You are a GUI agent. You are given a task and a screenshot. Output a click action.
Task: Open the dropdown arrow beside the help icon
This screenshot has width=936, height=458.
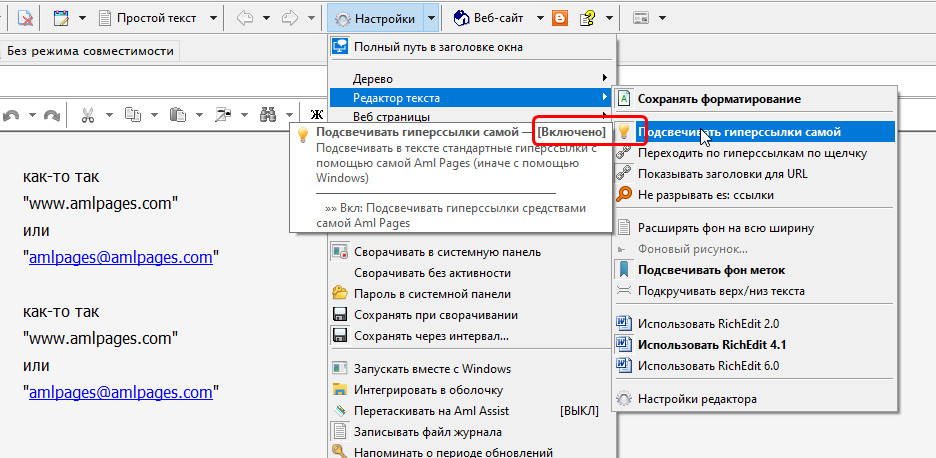click(x=609, y=19)
